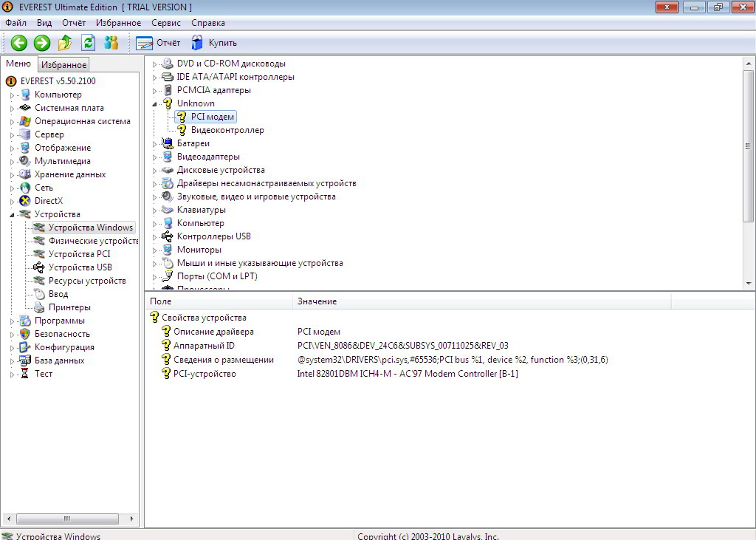756x540 pixels.
Task: Click the Безопасность shield icon
Action: click(25, 334)
